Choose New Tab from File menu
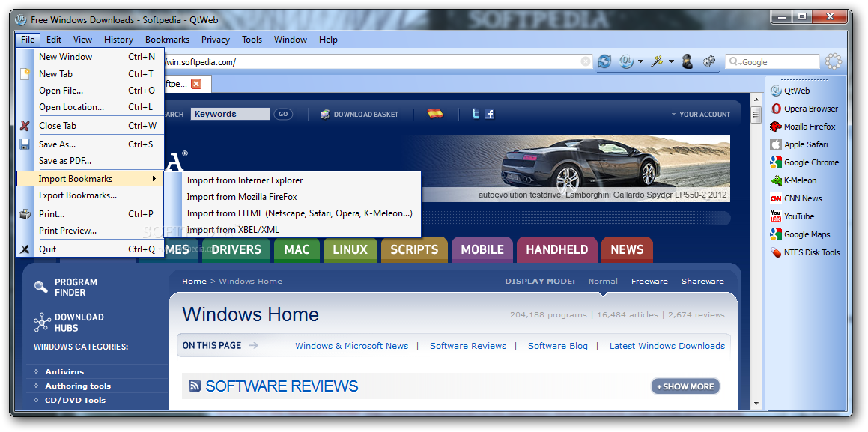The image size is (868, 432). coord(90,73)
